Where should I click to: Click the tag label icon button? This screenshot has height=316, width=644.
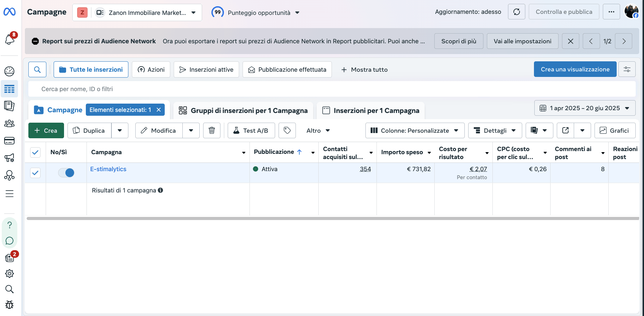click(x=287, y=131)
